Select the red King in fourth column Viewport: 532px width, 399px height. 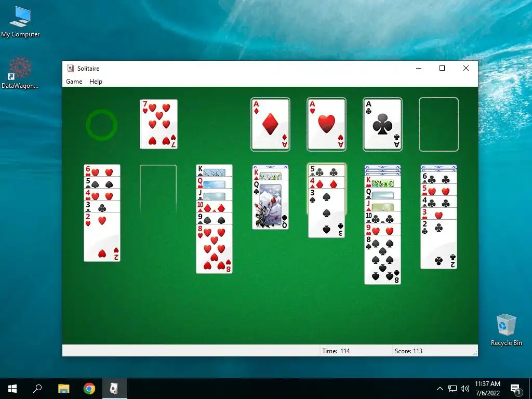pyautogui.click(x=270, y=175)
